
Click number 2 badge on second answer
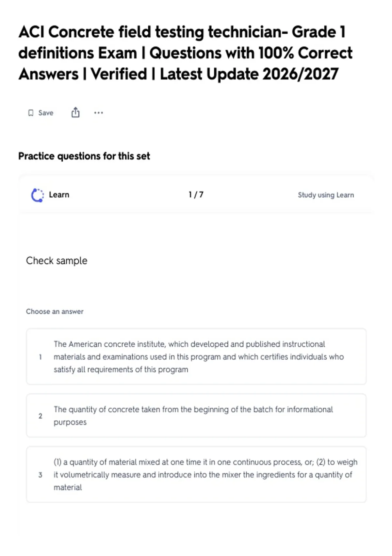pos(40,416)
